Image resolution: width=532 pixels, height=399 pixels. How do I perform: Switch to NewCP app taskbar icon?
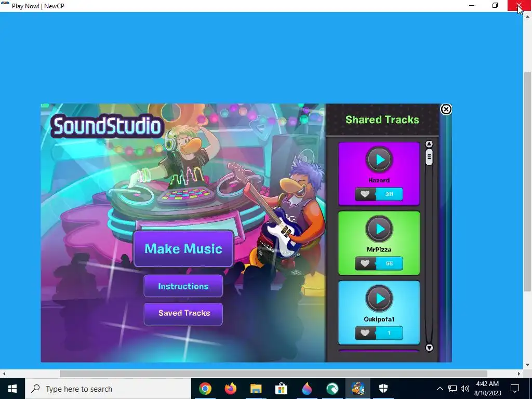tap(357, 389)
